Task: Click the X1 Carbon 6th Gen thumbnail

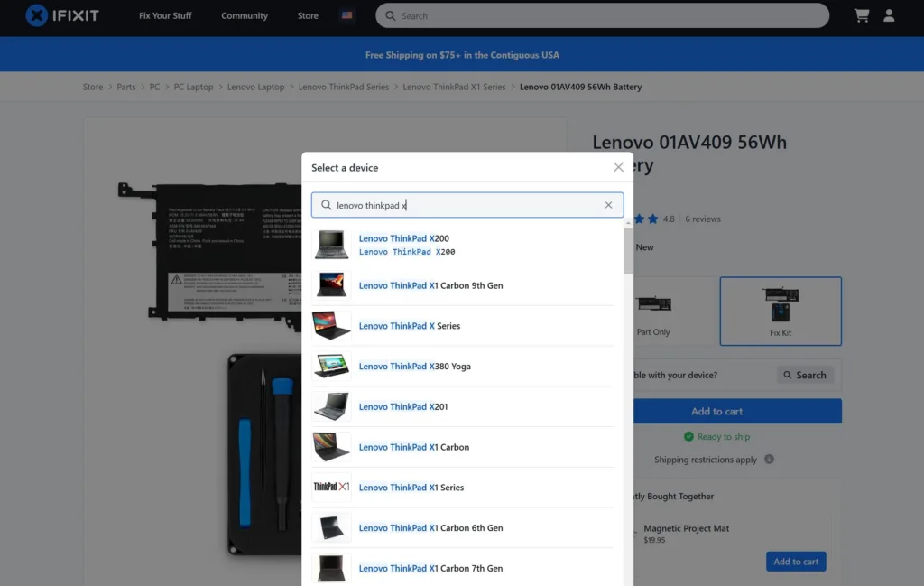Action: pos(331,527)
